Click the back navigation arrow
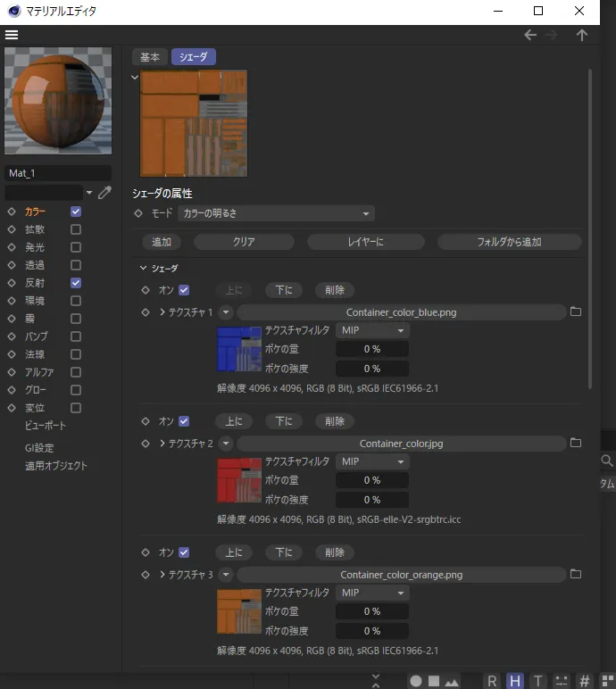 coord(530,35)
